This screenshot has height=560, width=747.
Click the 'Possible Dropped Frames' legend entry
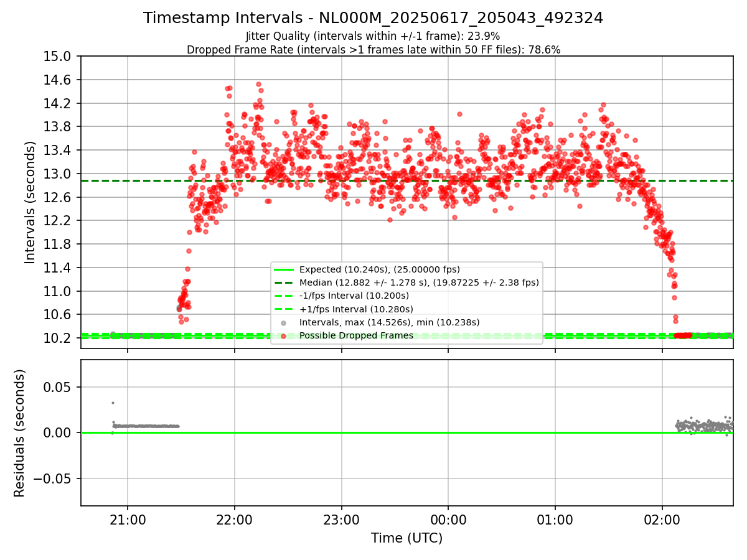pyautogui.click(x=356, y=335)
